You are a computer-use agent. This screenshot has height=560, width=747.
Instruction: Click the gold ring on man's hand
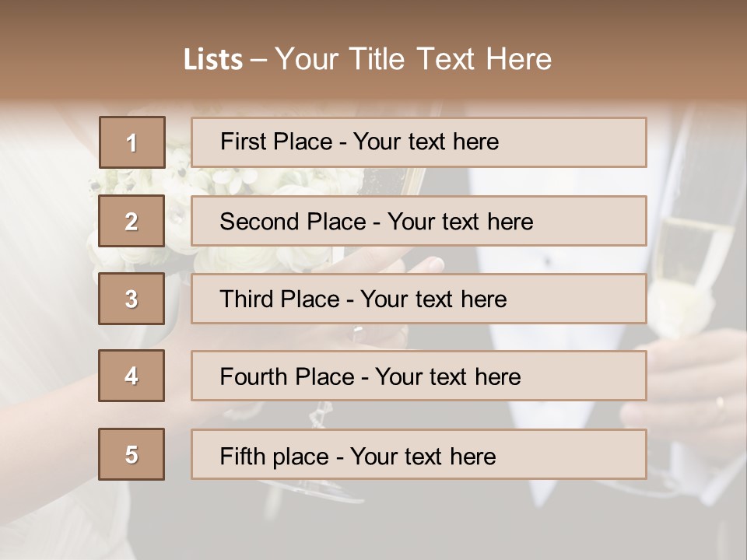719,404
